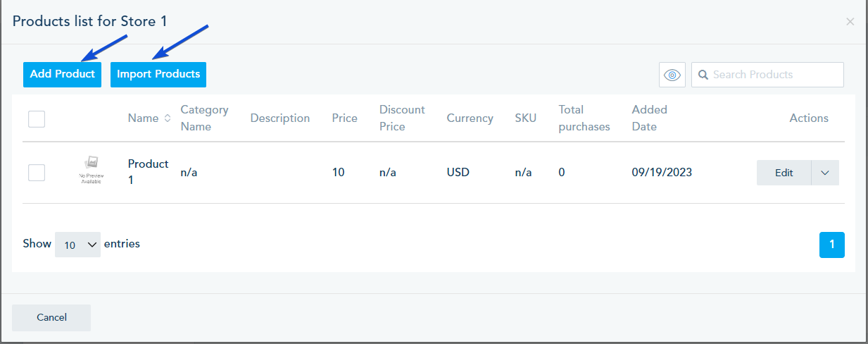Sort by the Name column header

click(143, 118)
